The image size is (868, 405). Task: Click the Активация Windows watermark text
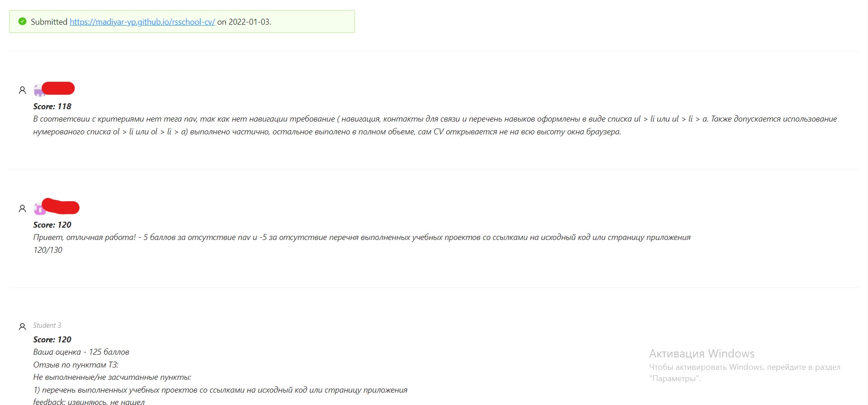(701, 353)
